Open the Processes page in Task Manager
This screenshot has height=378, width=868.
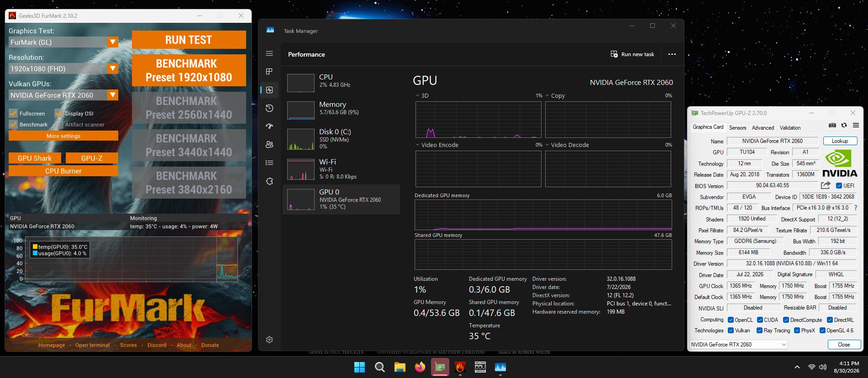click(269, 72)
